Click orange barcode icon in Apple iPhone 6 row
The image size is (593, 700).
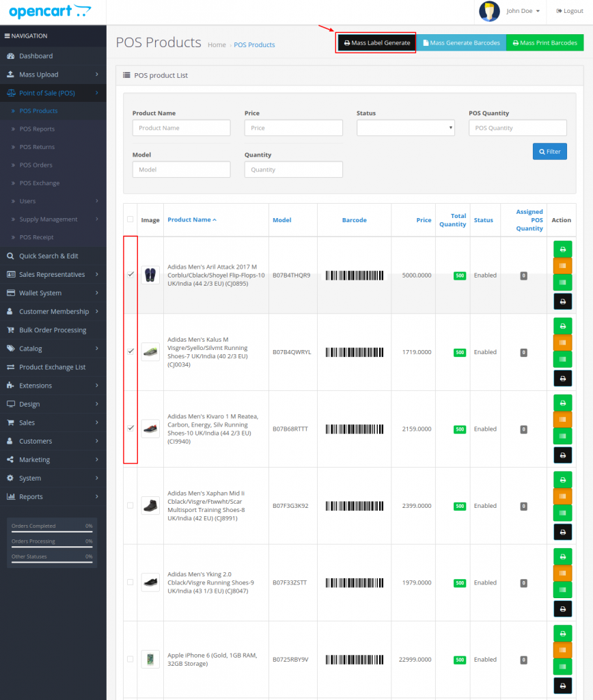coord(563,650)
